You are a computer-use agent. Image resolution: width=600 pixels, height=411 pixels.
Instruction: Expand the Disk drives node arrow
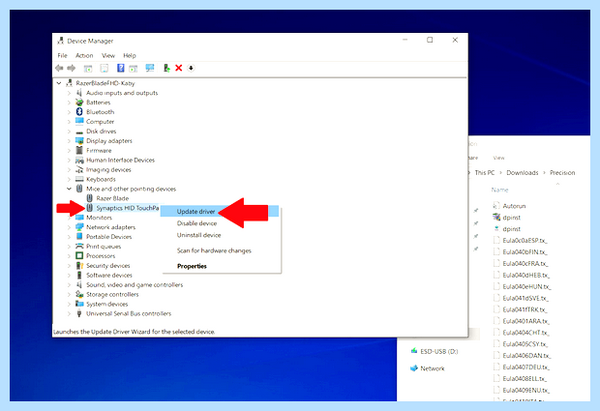point(69,131)
